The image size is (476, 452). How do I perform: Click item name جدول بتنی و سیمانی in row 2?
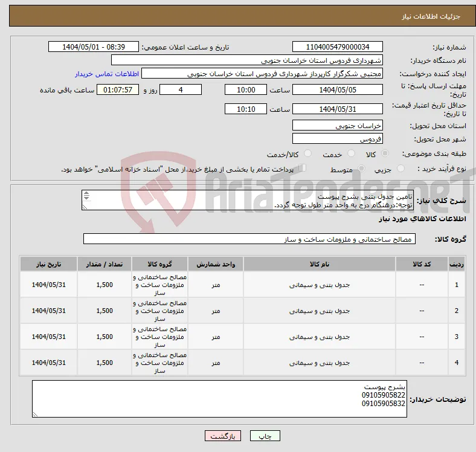(320, 311)
